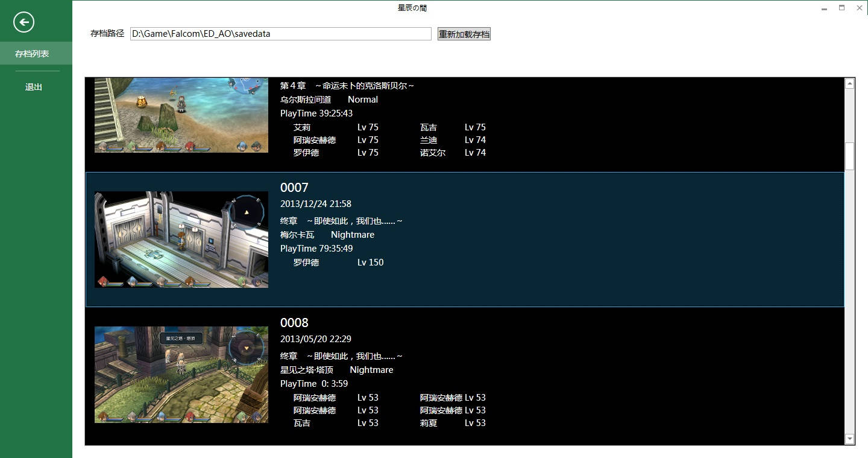Minimize the 星辰の間 window
The width and height of the screenshot is (868, 458).
point(824,8)
